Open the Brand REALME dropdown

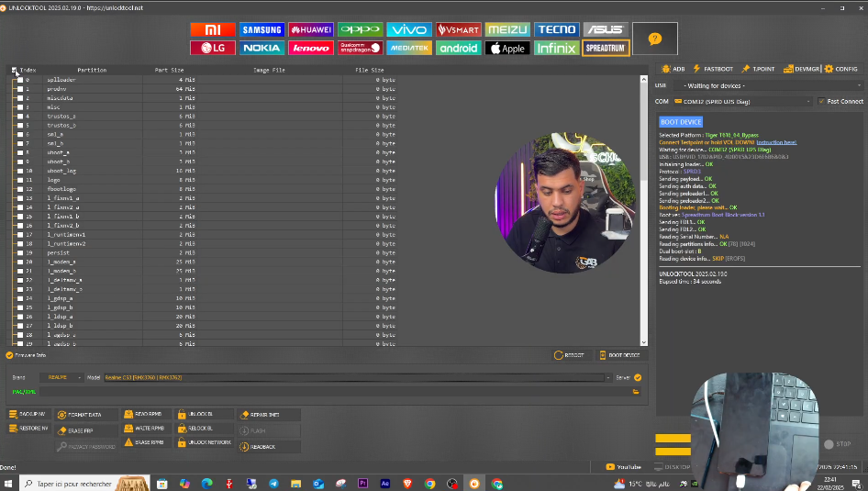coord(61,377)
